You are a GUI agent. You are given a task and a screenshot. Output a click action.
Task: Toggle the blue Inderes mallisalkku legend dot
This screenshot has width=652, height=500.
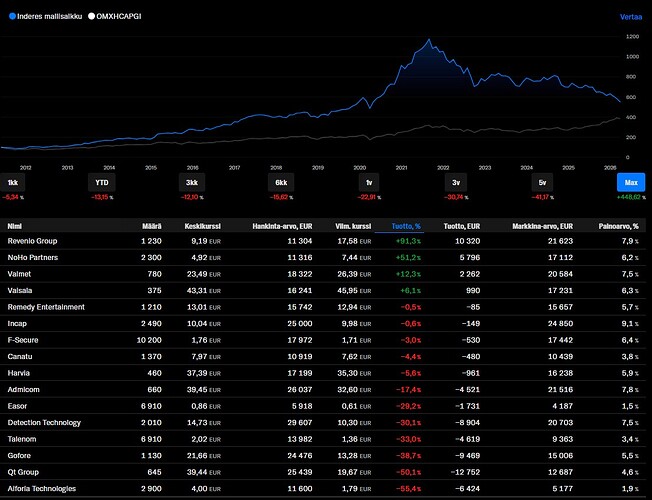(x=12, y=17)
